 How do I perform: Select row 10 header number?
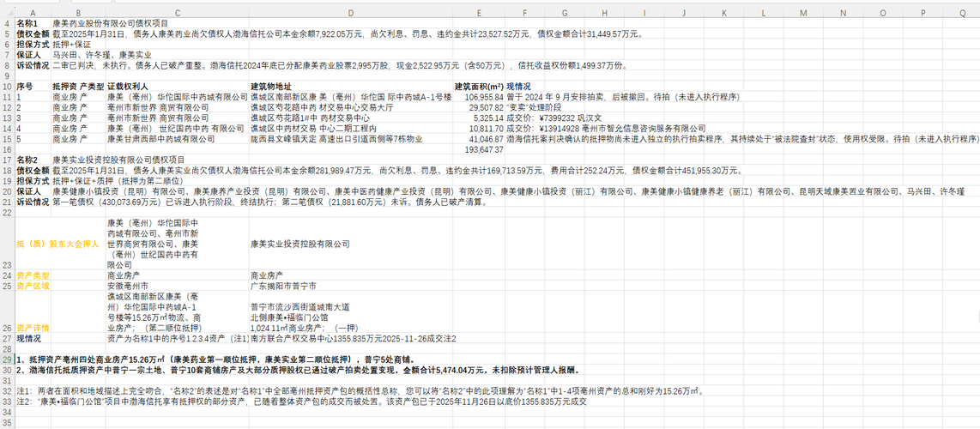tap(8, 86)
